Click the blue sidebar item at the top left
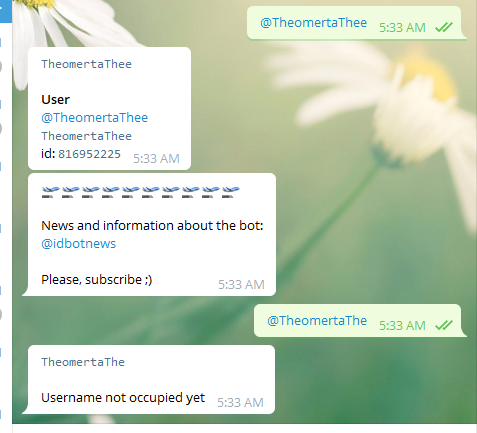 6,11
